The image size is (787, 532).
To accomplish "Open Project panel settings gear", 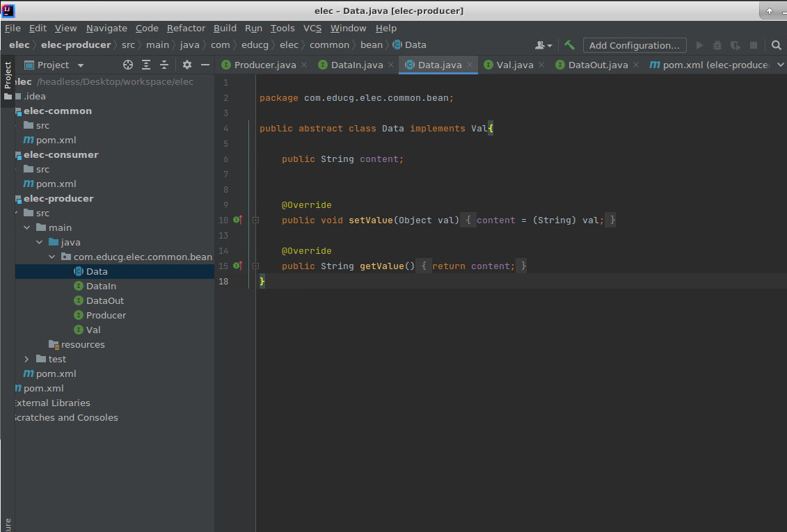I will click(186, 65).
